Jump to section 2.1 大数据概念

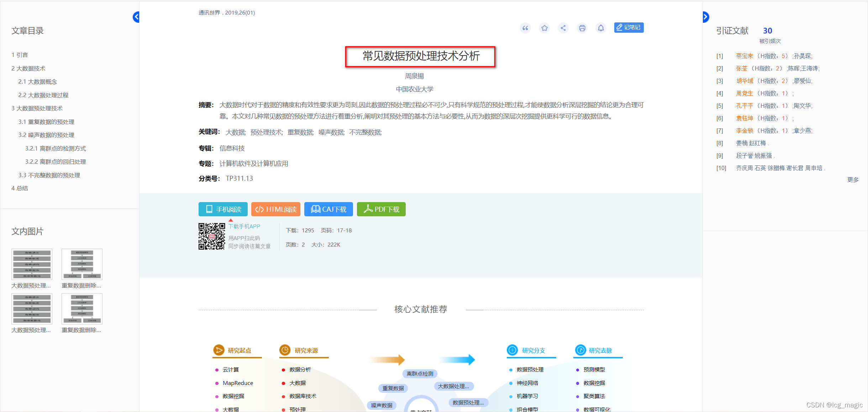click(x=37, y=82)
